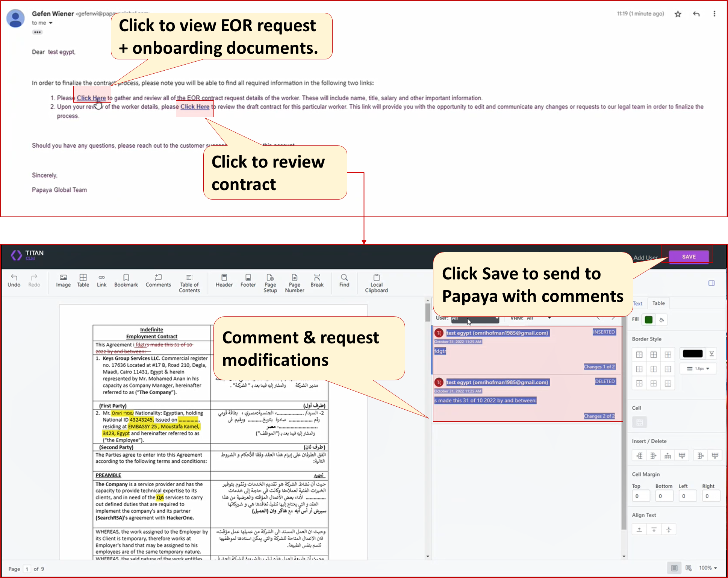The width and height of the screenshot is (728, 578).
Task: Select the Undo tool in the toolbar
Action: [x=14, y=281]
